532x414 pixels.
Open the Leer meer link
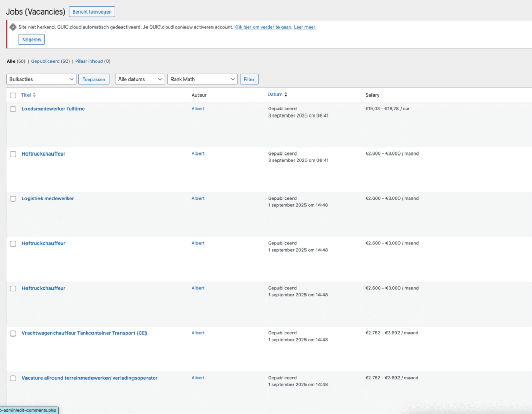[304, 27]
